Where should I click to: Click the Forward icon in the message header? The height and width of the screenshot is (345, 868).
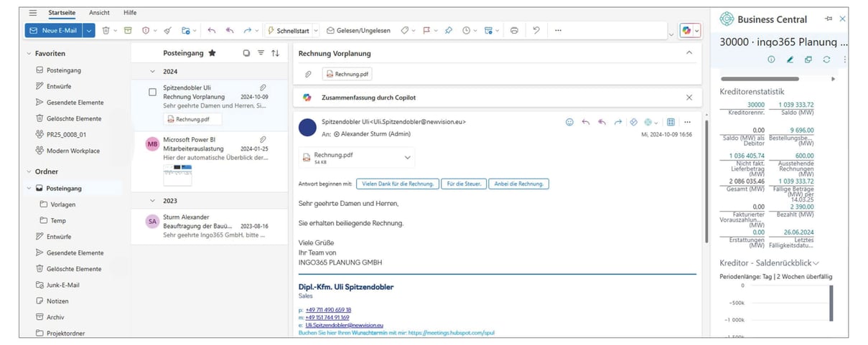point(617,122)
